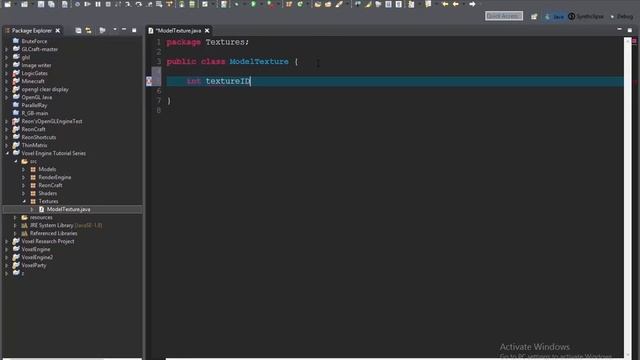640x360 pixels.
Task: Toggle Block Selection mode
Action: click(388, 4)
